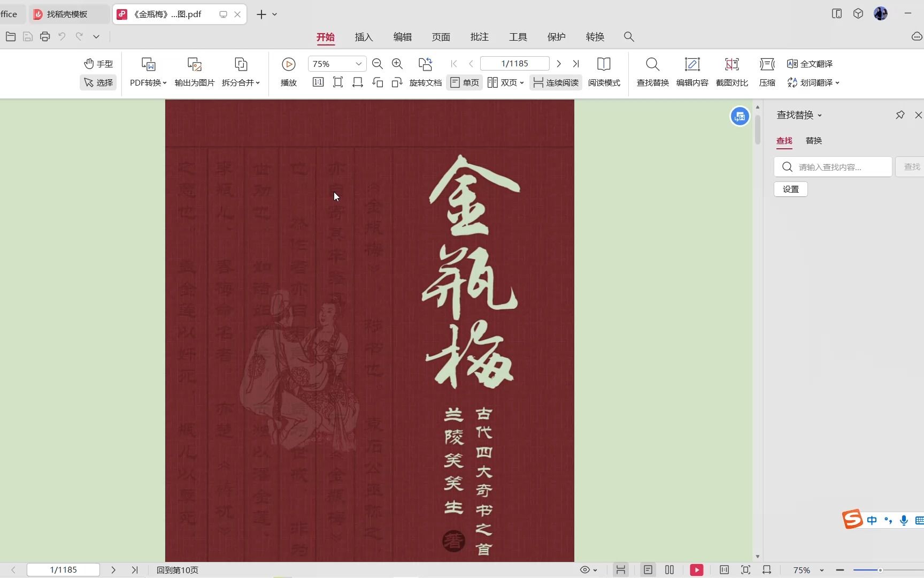This screenshot has height=578, width=924.
Task: Open the 工具 ribbon tab
Action: click(x=518, y=37)
